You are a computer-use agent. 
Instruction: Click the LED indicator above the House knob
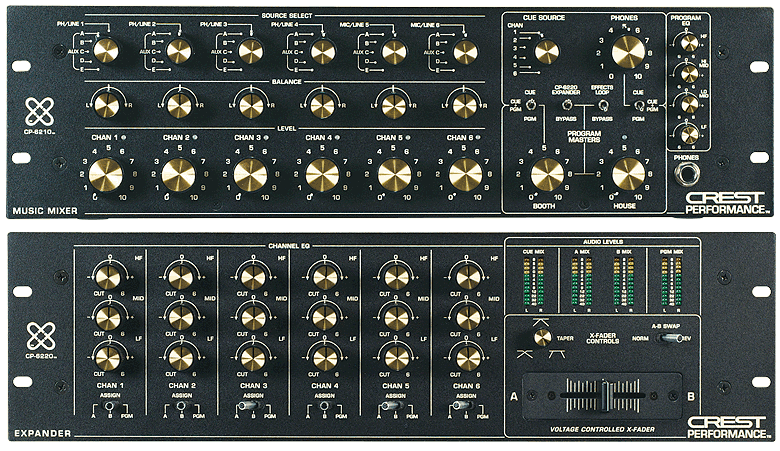[625, 138]
